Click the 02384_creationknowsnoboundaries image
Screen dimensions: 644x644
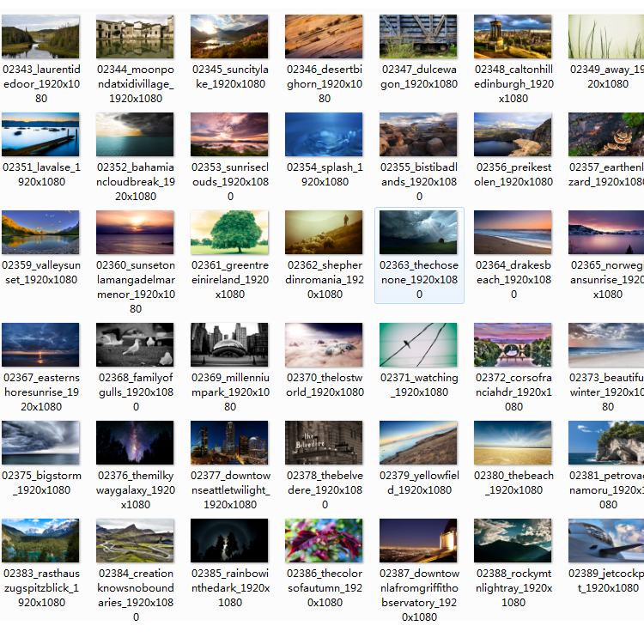(135, 540)
